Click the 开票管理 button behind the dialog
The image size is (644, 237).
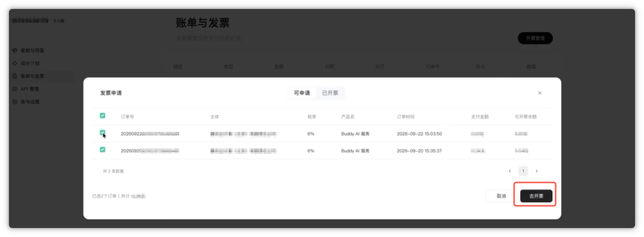click(535, 38)
